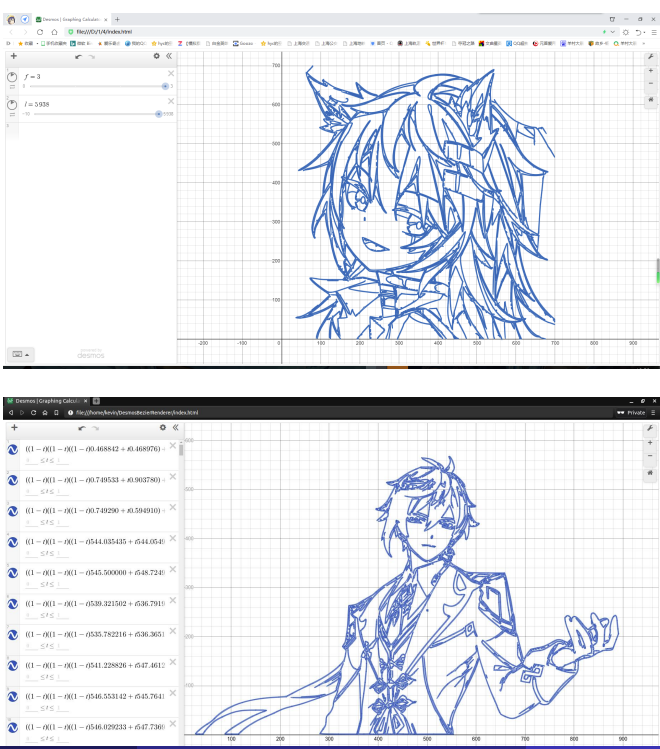Hide the curve with 0.749290 expression

[x=13, y=511]
